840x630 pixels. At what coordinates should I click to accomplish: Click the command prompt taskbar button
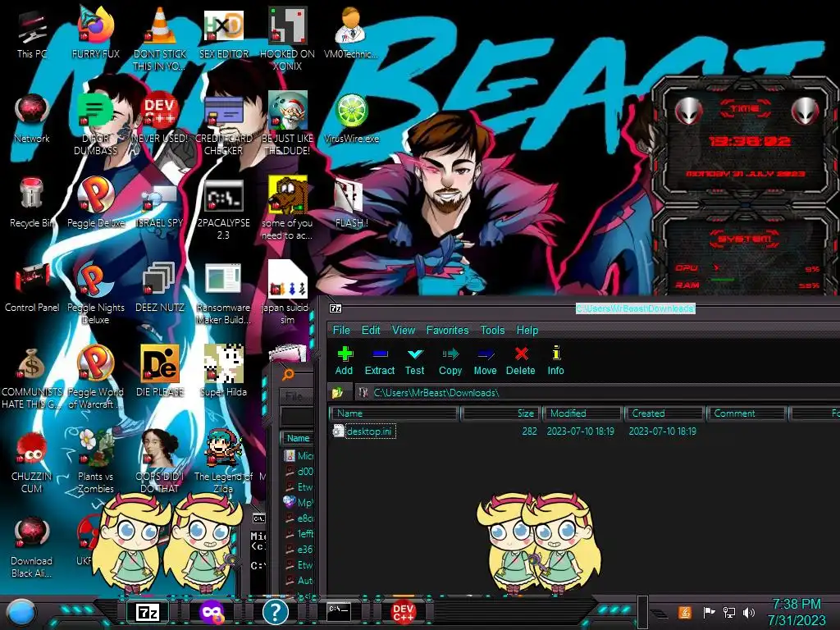[x=339, y=610]
